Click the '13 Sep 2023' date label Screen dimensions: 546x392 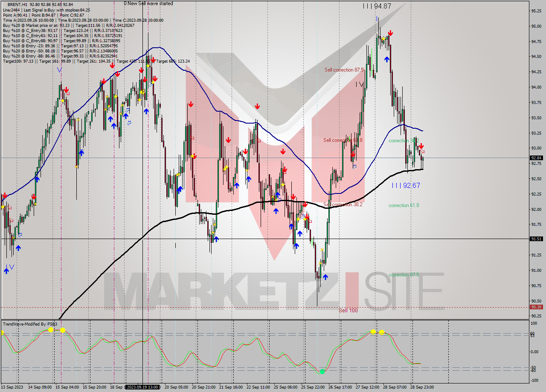pyautogui.click(x=12, y=387)
